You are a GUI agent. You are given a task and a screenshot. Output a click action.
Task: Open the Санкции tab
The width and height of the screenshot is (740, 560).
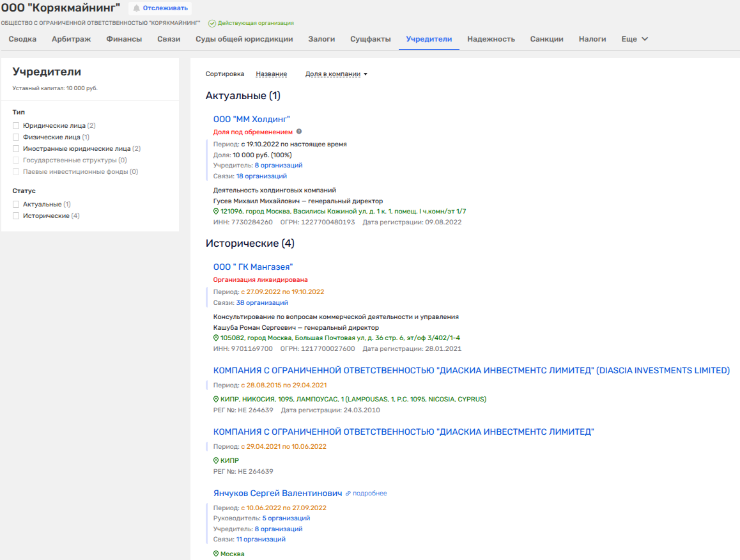tap(546, 39)
